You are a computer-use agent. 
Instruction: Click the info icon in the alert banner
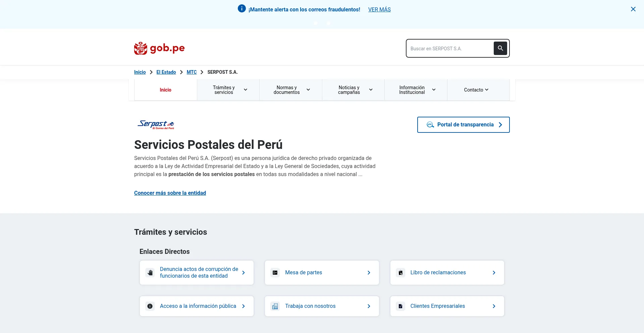pyautogui.click(x=242, y=8)
